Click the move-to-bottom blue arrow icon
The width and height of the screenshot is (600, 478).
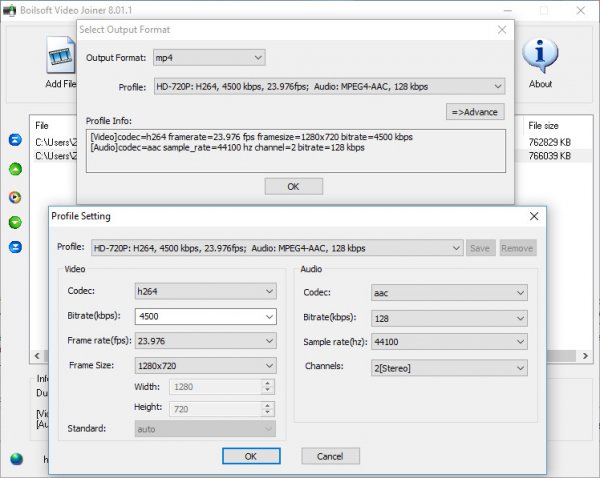click(x=15, y=247)
